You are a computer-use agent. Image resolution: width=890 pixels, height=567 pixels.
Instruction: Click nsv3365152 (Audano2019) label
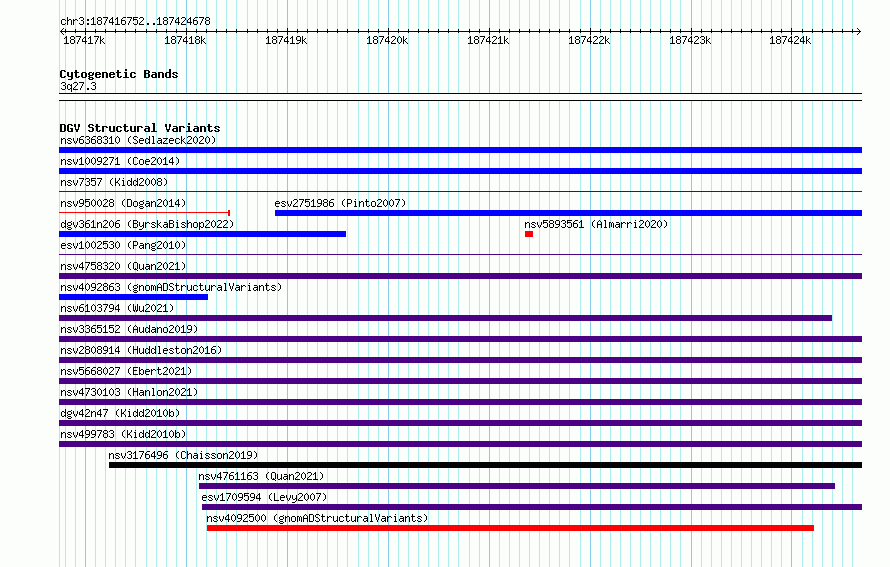pos(129,329)
